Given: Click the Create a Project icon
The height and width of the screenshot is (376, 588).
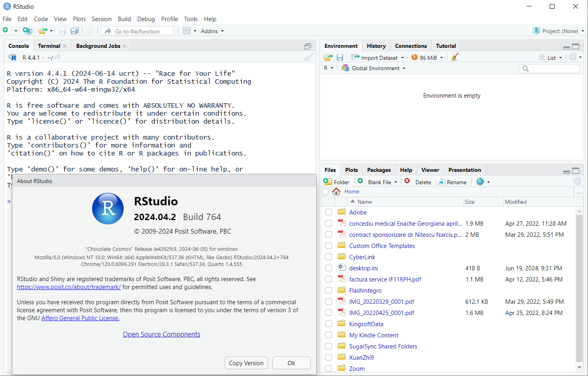Looking at the screenshot, I should pyautogui.click(x=27, y=31).
